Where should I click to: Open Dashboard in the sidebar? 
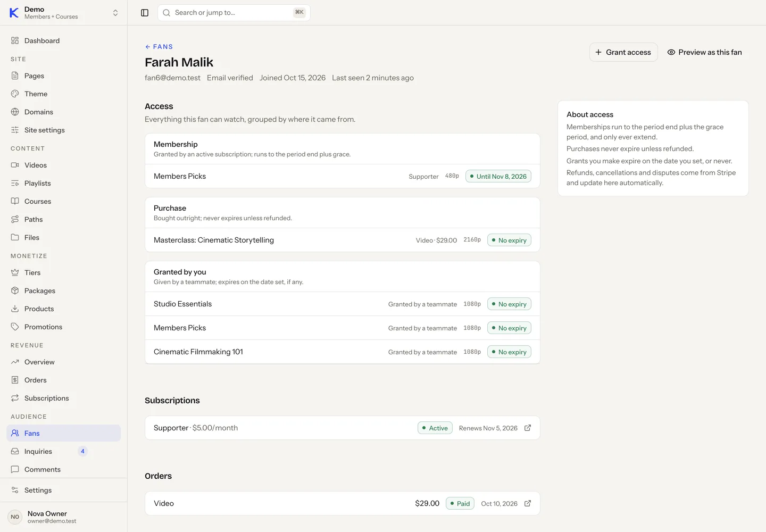64,40
